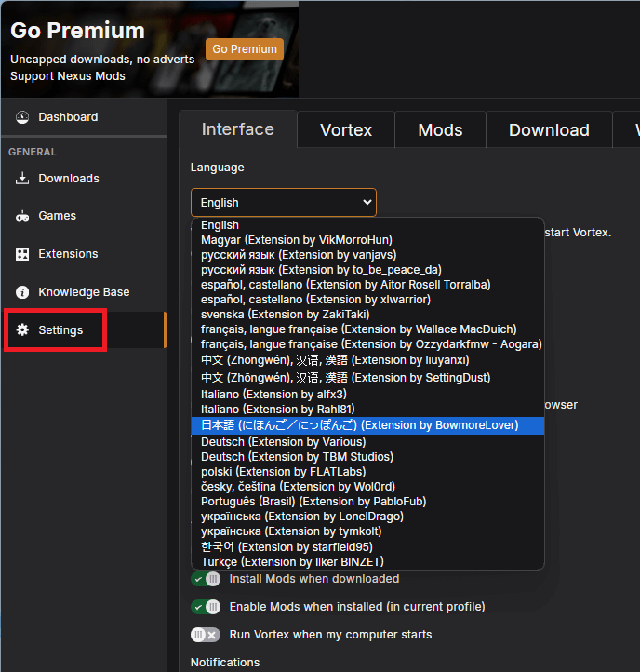Click the Extensions grid icon
The image size is (640, 672).
point(22,254)
